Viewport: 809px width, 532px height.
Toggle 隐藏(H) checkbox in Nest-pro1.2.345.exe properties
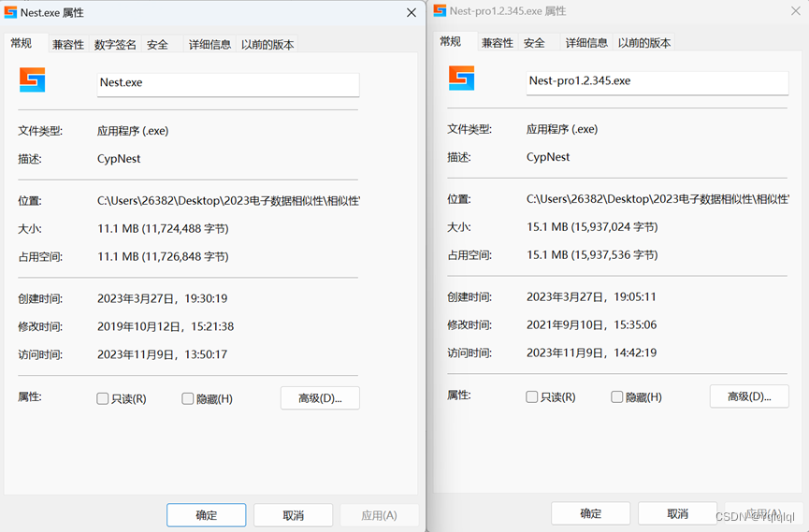click(x=617, y=396)
